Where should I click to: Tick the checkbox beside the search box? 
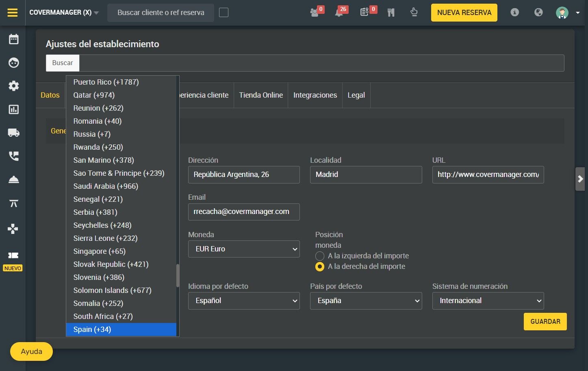pyautogui.click(x=223, y=13)
